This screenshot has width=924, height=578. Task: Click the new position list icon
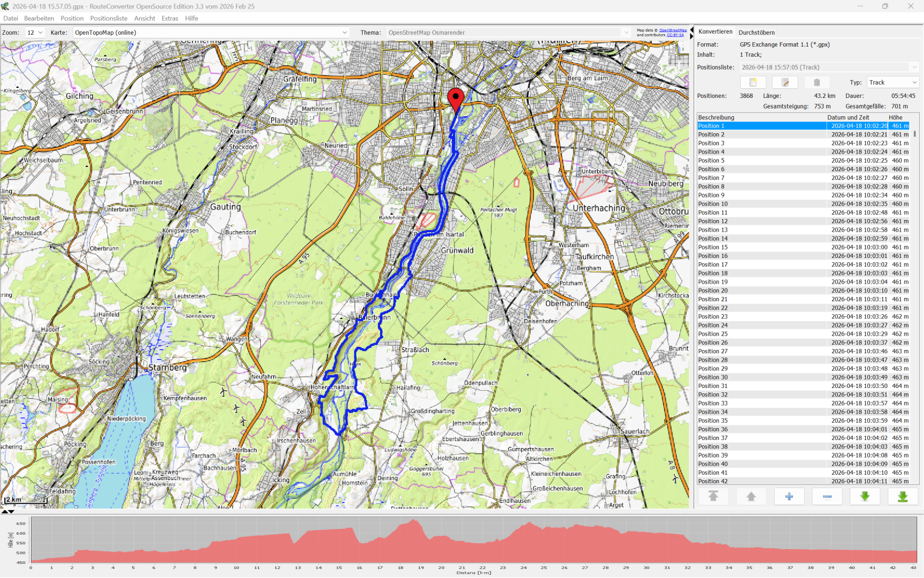(753, 82)
